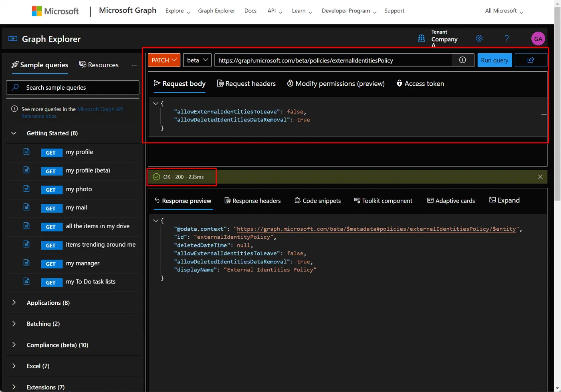Click the document icon beside my profile
The width and height of the screenshot is (561, 392).
(26, 152)
